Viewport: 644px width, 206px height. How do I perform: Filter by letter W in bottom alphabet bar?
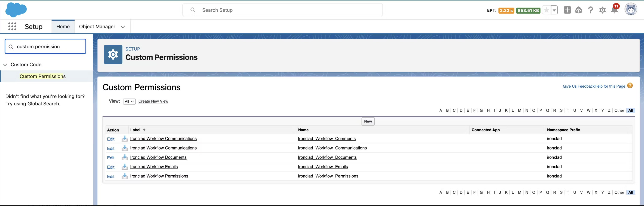(588, 193)
